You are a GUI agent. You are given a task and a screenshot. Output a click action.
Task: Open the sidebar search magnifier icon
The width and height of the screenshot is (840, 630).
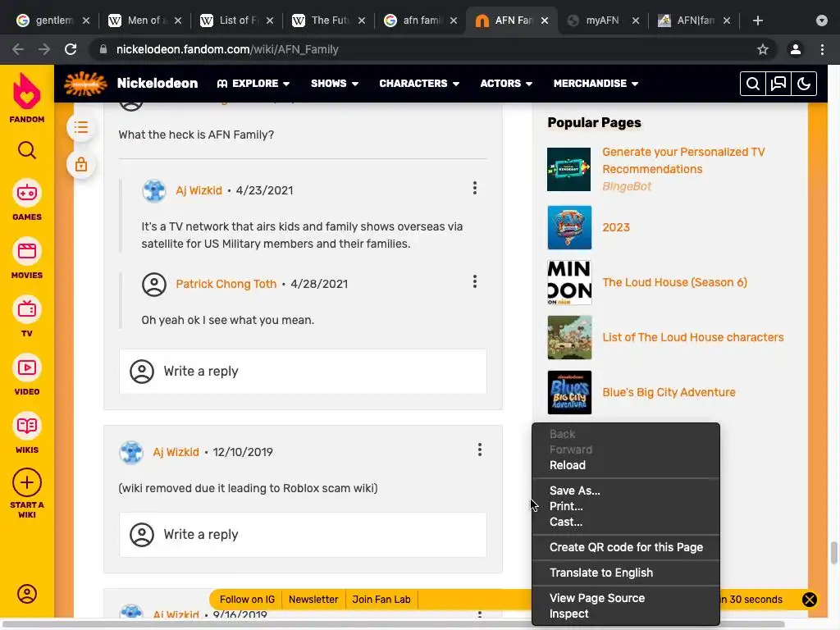coord(27,150)
